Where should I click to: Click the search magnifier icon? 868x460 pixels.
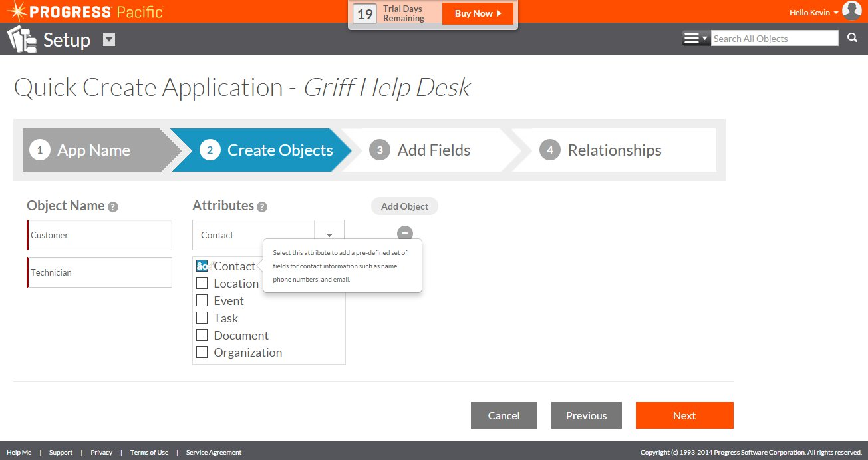pos(852,39)
